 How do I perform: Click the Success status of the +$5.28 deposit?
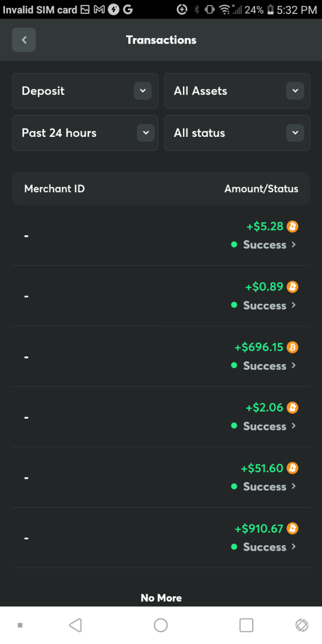tap(264, 245)
